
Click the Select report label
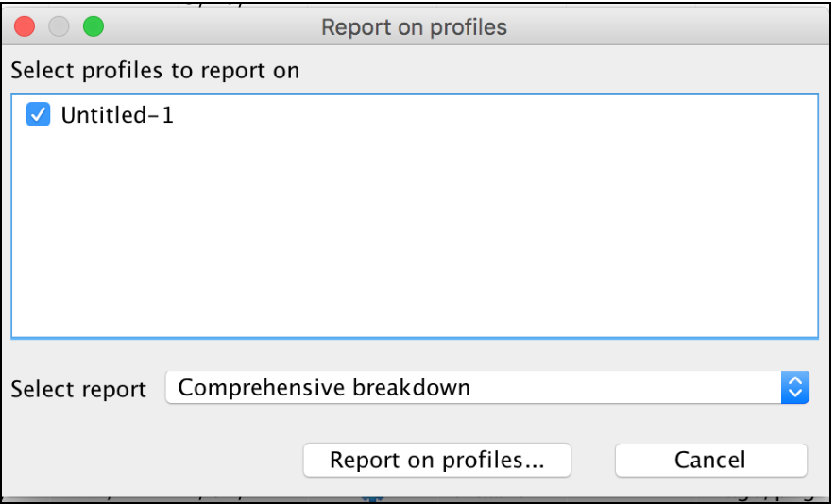[x=78, y=389]
